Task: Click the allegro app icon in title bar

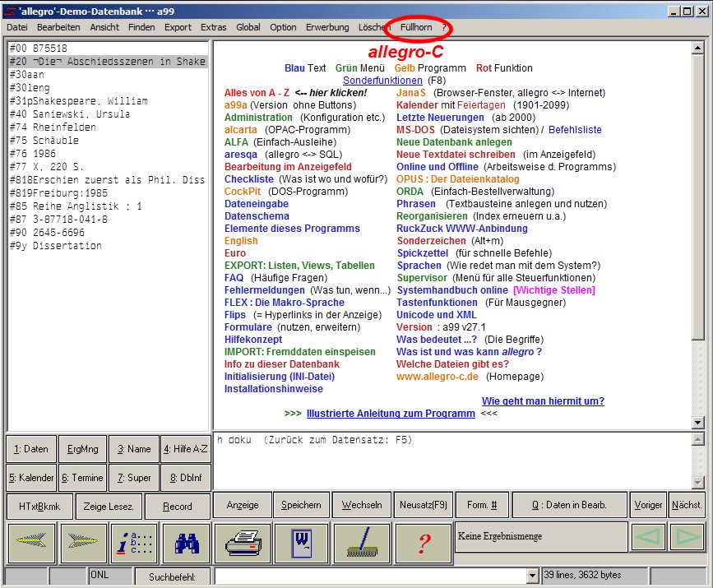Action: tap(11, 11)
